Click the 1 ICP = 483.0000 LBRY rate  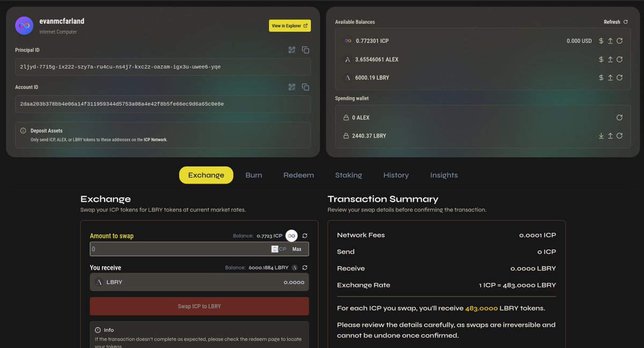coord(517,285)
